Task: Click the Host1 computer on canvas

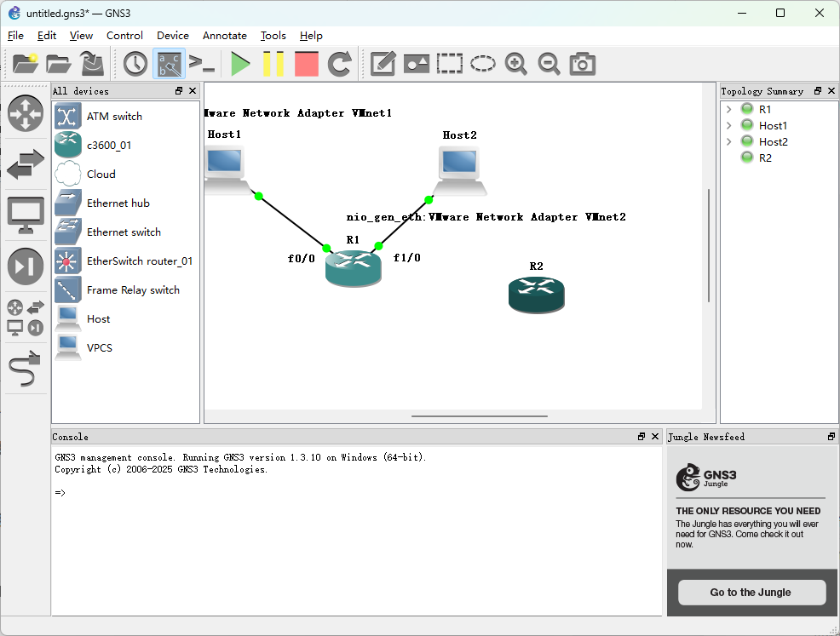Action: [226, 170]
